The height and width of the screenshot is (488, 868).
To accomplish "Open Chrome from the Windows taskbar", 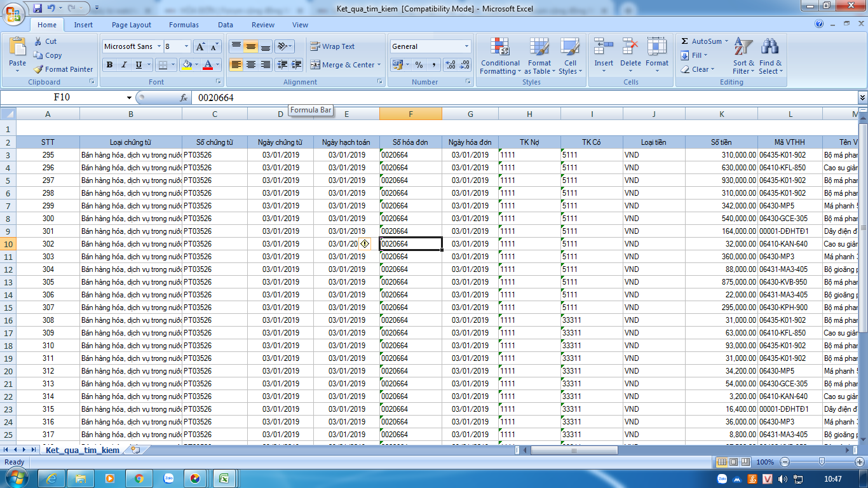I will [139, 478].
